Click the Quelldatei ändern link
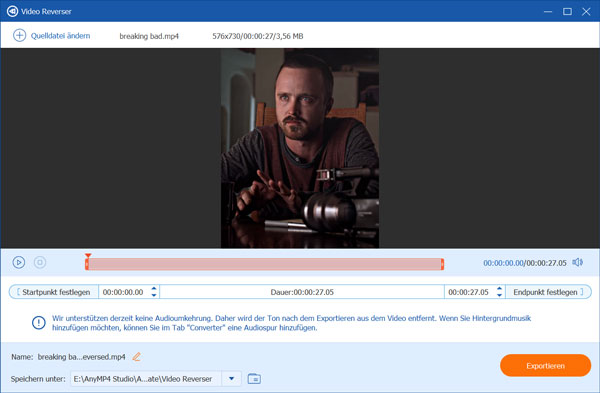Image resolution: width=600 pixels, height=393 pixels. coord(60,36)
